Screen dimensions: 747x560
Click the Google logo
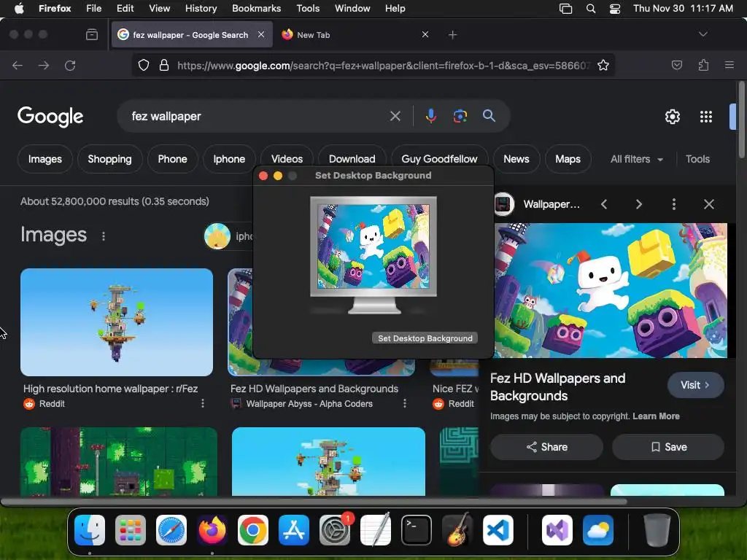50,117
